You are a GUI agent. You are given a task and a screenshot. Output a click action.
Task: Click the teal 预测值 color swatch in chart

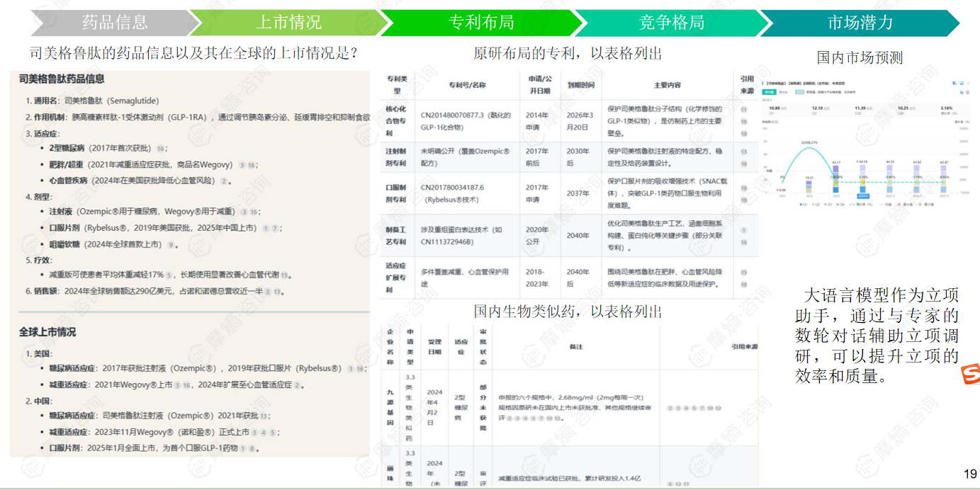[799, 92]
